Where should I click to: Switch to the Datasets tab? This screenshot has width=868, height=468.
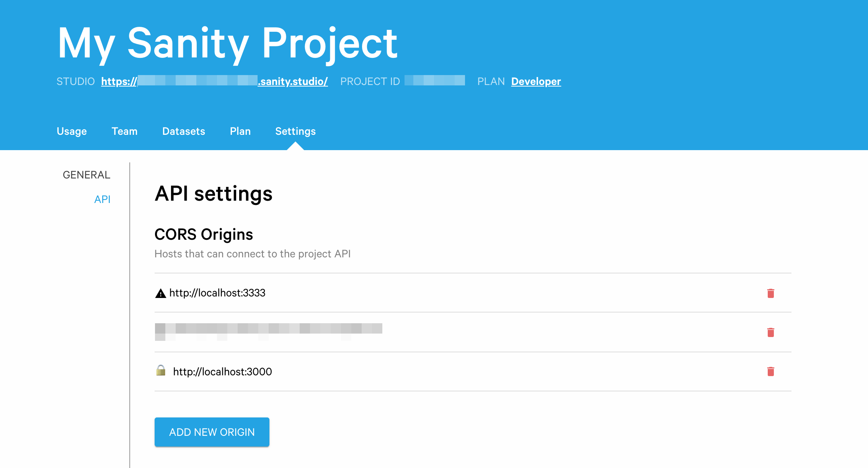[183, 131]
